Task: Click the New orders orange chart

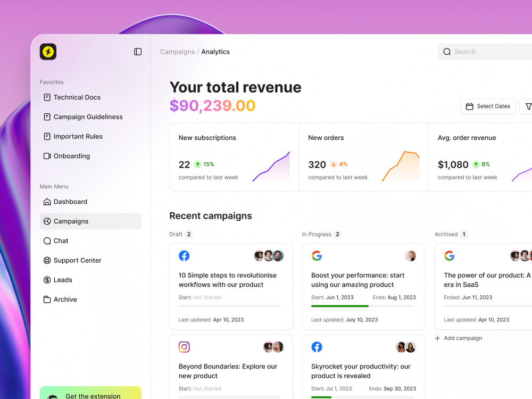Action: [401, 166]
